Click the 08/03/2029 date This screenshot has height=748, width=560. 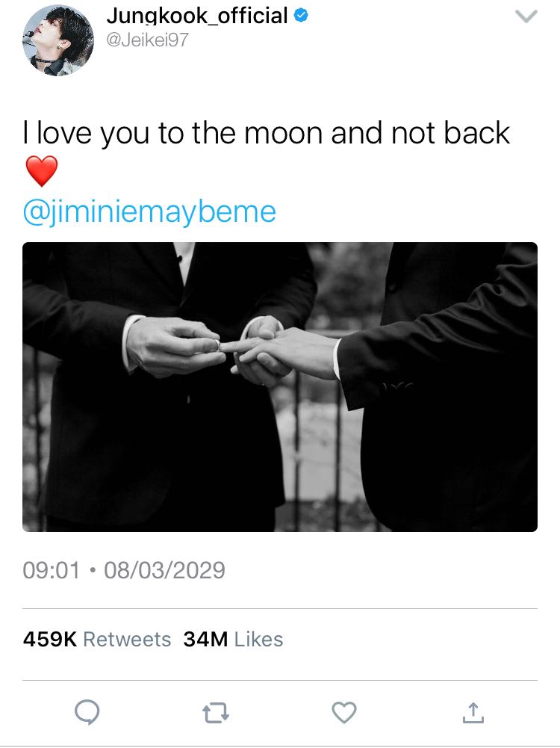pyautogui.click(x=164, y=570)
